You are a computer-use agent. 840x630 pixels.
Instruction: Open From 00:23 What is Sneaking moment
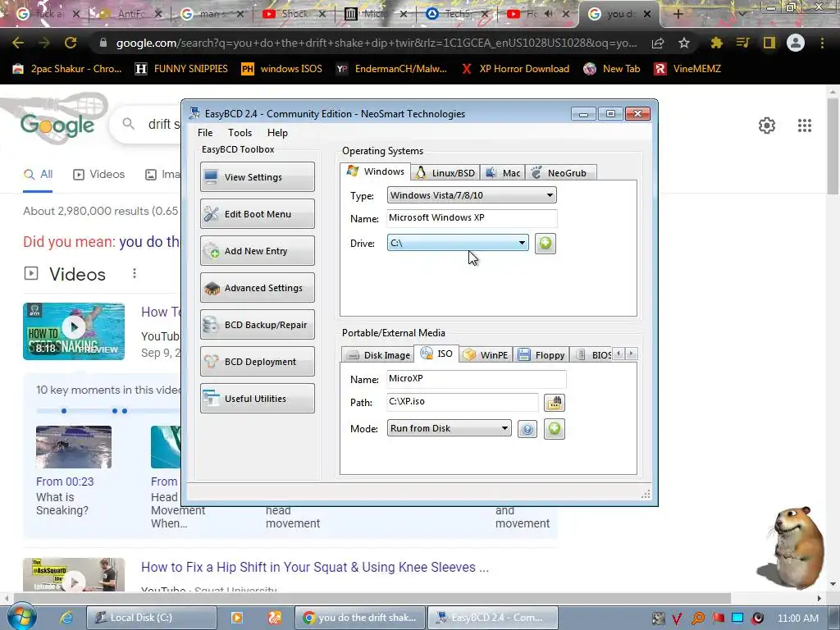coord(74,472)
